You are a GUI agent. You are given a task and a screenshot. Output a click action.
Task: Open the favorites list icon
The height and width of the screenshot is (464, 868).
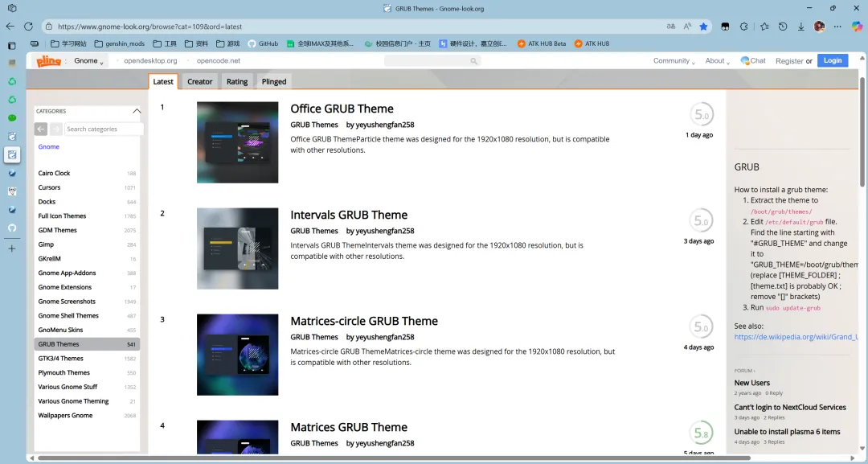(764, 26)
